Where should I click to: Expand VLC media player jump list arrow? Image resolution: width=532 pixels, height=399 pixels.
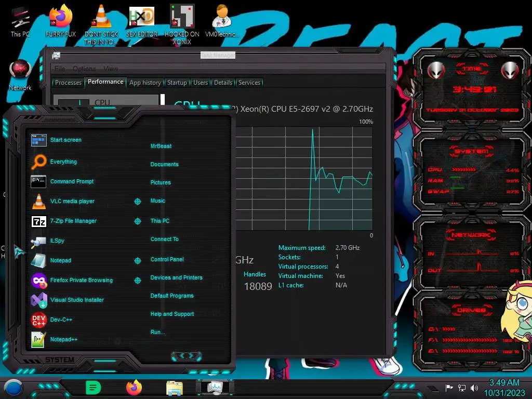click(137, 202)
